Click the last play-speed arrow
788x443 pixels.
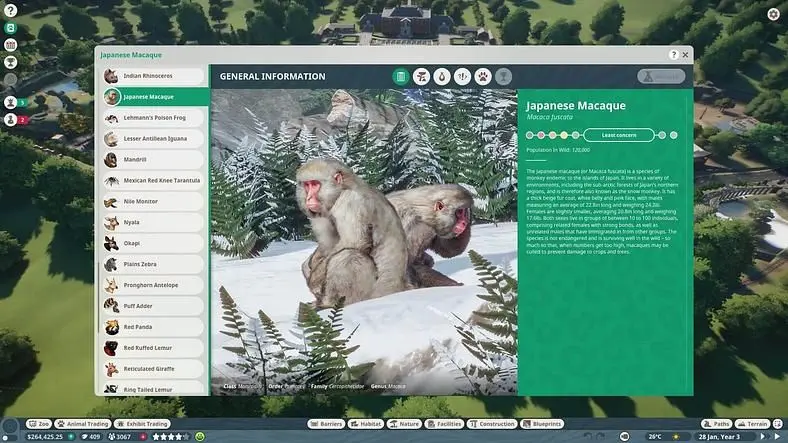(x=778, y=436)
